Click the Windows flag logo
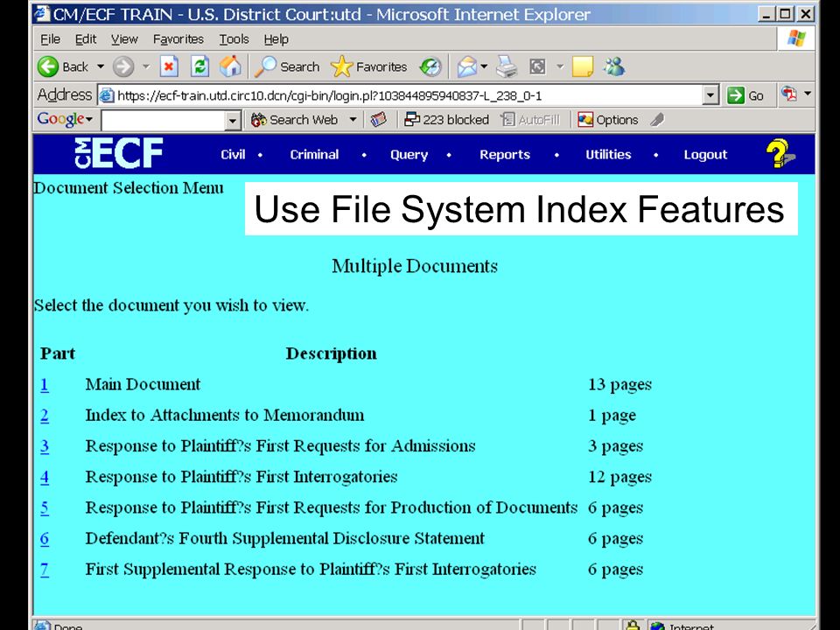This screenshot has height=630, width=840. click(x=796, y=38)
